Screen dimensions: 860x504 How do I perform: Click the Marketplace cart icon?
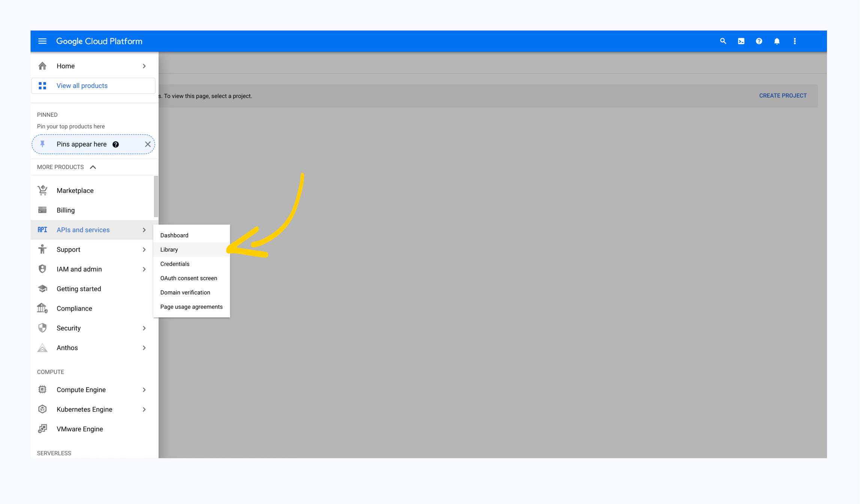click(x=43, y=190)
